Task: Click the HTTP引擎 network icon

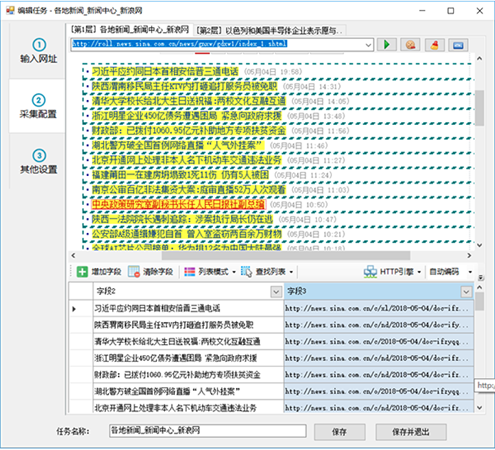Action: click(370, 272)
